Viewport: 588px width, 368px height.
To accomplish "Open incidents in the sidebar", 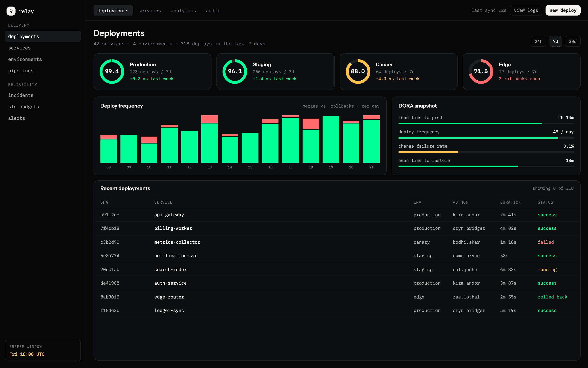I will coord(43,95).
